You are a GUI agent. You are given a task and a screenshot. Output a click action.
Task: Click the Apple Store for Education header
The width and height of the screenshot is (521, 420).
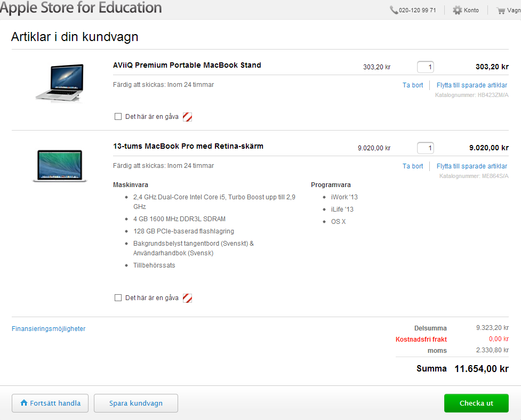click(x=81, y=7)
